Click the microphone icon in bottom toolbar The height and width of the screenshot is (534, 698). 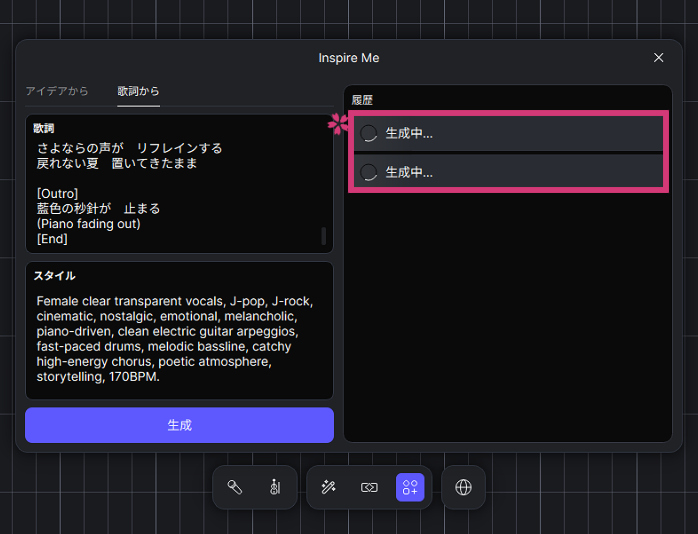[x=235, y=487]
